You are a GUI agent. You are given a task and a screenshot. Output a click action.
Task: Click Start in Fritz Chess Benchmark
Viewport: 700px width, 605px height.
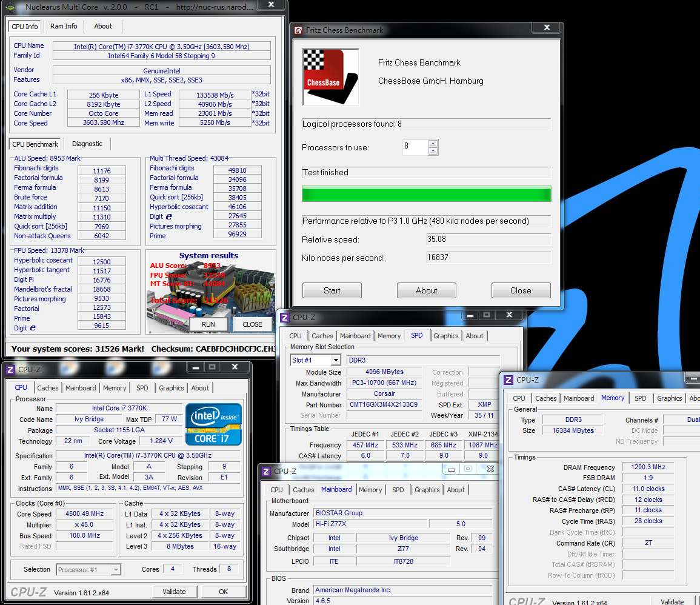click(332, 290)
